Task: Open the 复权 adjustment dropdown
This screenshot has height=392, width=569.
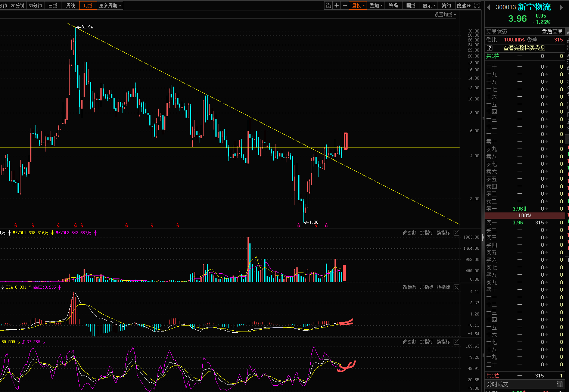Action: (358, 6)
